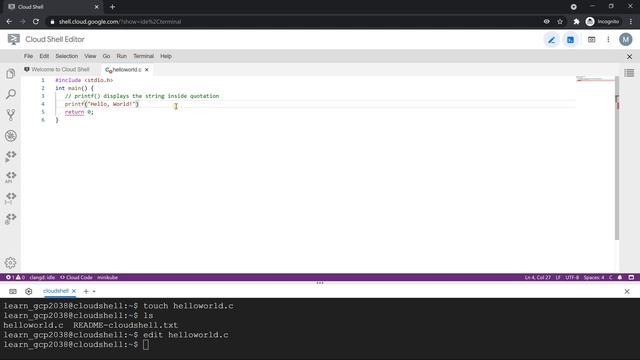Click the printf Hello World code line

(102, 104)
